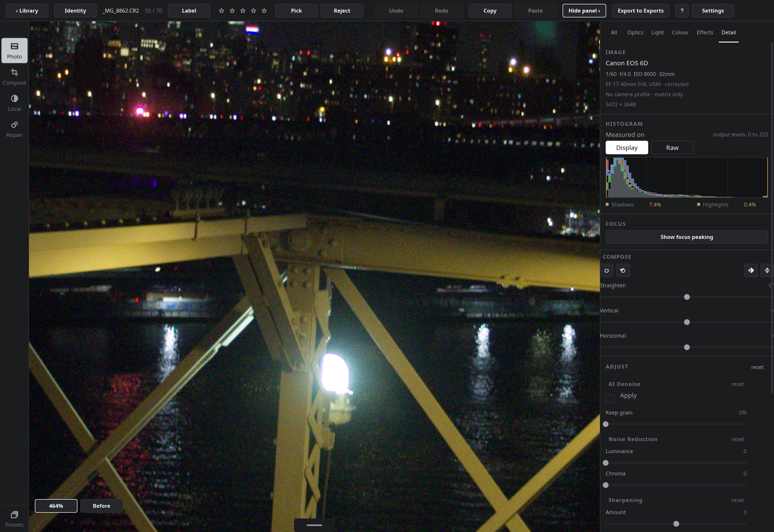Flip image horizontally
Viewport: 774px width, 532px height.
coord(751,270)
